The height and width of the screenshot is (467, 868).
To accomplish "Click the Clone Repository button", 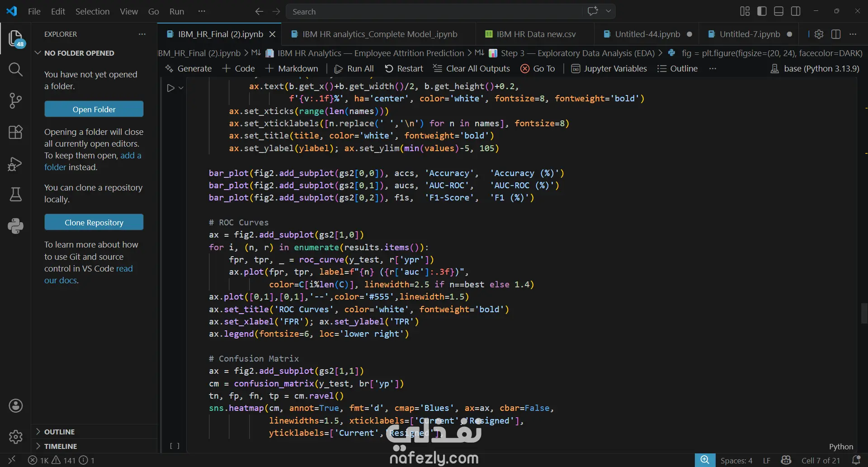I will click(94, 222).
